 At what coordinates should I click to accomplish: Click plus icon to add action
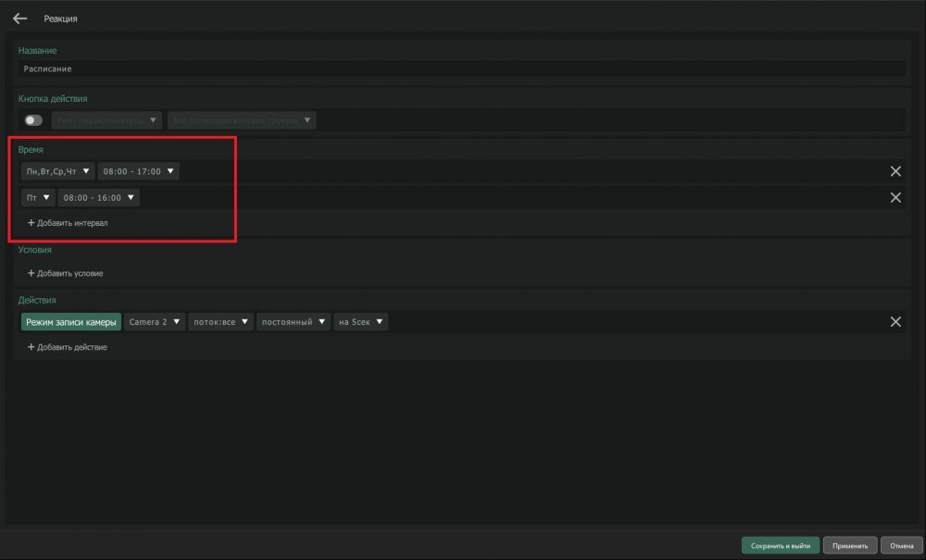[x=31, y=347]
